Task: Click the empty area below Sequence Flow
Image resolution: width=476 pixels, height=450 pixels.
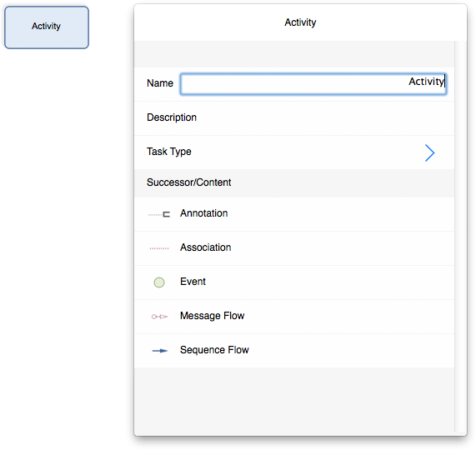Action: (294, 399)
